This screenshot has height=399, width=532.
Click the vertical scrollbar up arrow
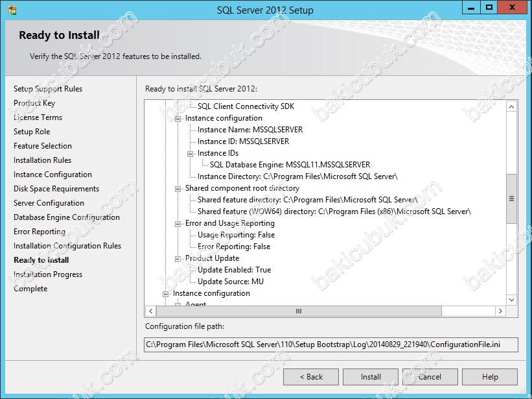[511, 107]
